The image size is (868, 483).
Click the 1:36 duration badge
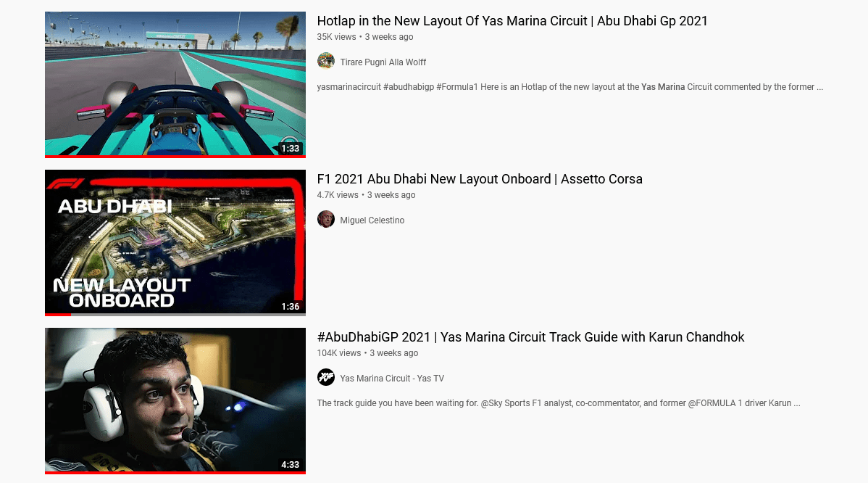290,306
